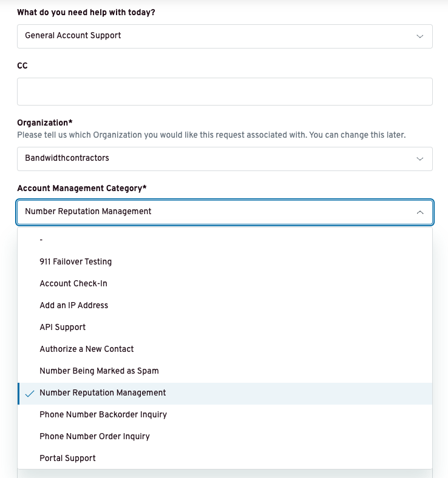The image size is (448, 478).
Task: Click checkmark next to Number Reputation Management
Action: click(30, 394)
